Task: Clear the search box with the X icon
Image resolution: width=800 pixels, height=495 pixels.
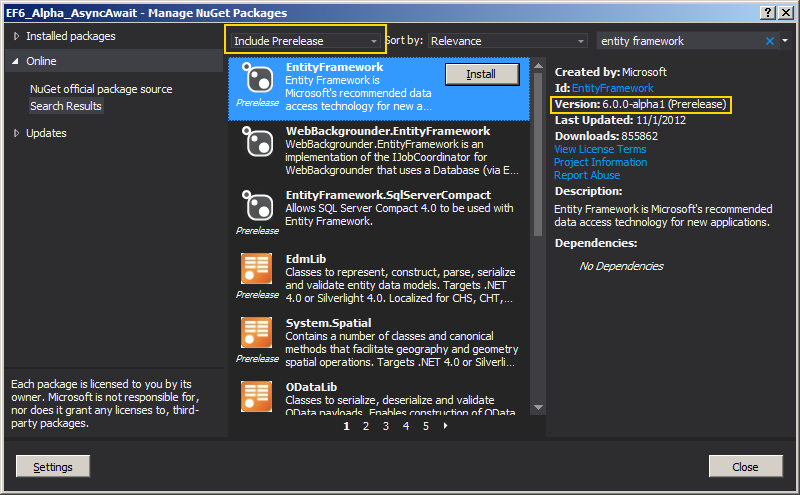Action: 770,41
